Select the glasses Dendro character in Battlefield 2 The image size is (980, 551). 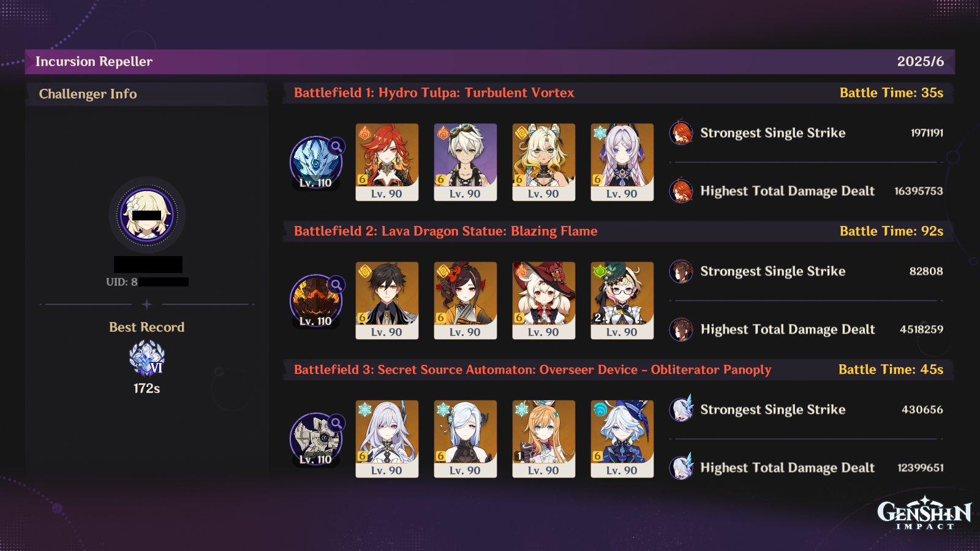[x=622, y=301]
